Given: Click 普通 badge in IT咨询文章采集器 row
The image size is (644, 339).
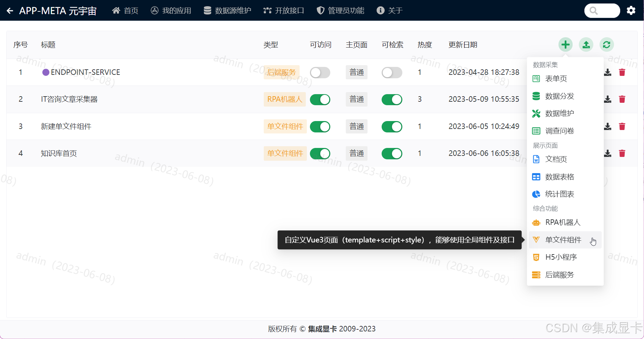Looking at the screenshot, I should pos(356,99).
